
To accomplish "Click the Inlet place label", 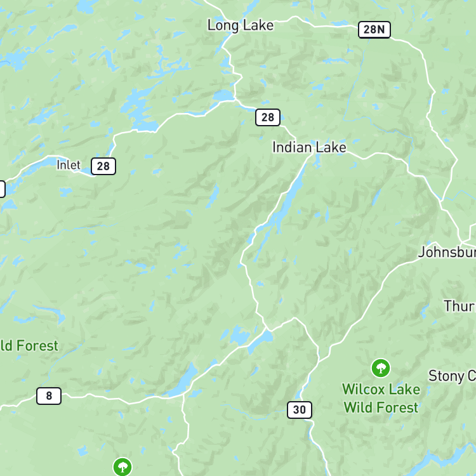I will [x=69, y=165].
